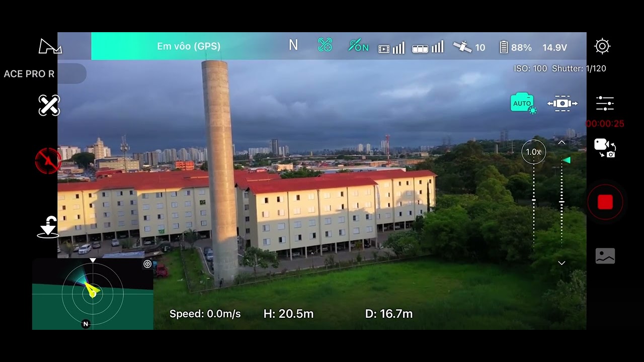Switch between video and photo mode
644x362 pixels.
coord(605,148)
